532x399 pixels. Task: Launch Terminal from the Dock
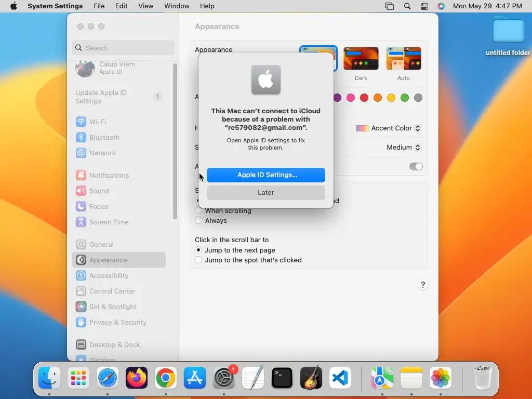click(x=282, y=378)
